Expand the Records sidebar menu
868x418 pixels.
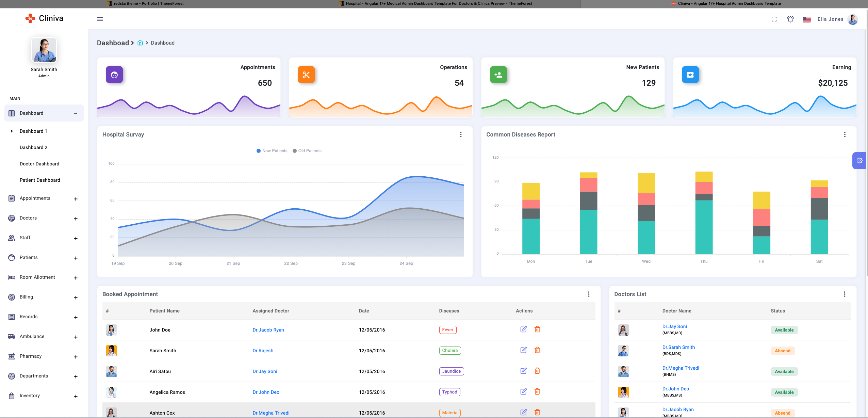click(44, 317)
